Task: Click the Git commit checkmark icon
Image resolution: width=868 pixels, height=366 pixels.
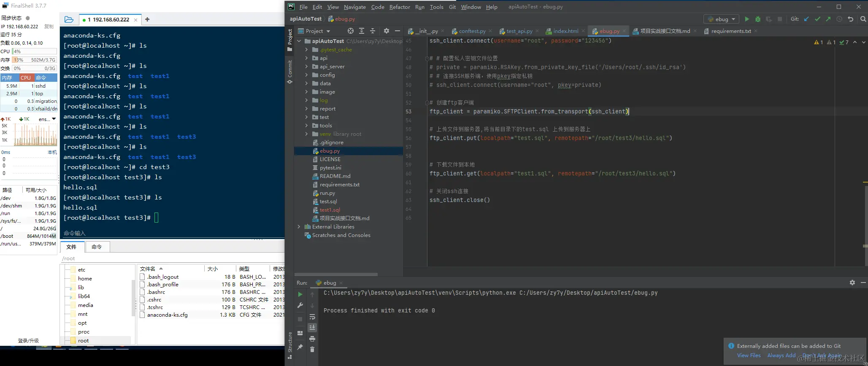Action: coord(817,19)
